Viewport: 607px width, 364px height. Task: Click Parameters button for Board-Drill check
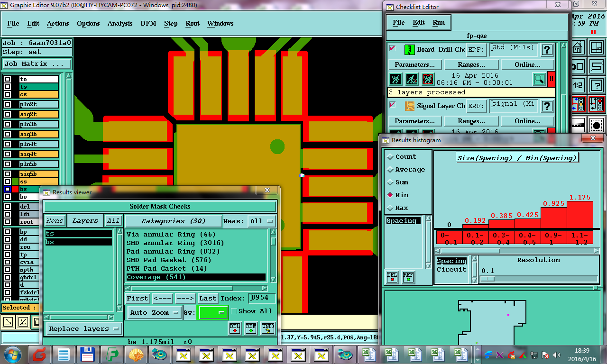coord(415,64)
